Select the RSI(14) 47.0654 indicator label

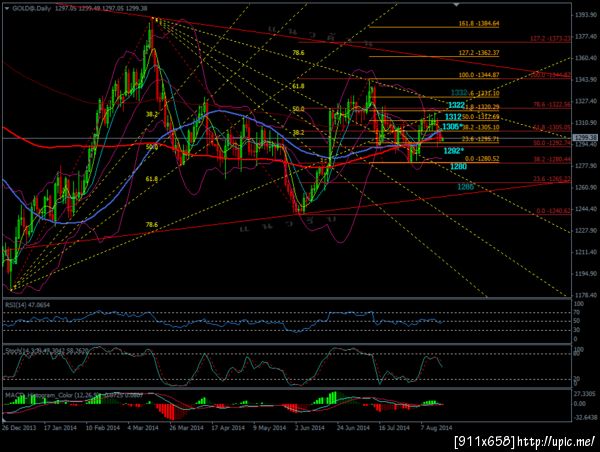[27, 305]
